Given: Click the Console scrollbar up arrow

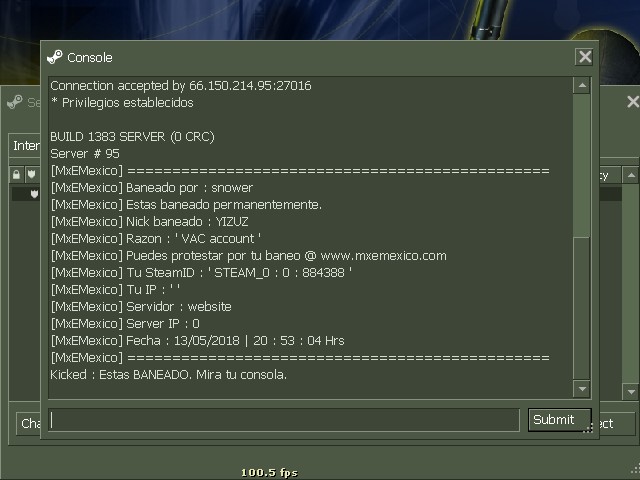Looking at the screenshot, I should [x=582, y=86].
